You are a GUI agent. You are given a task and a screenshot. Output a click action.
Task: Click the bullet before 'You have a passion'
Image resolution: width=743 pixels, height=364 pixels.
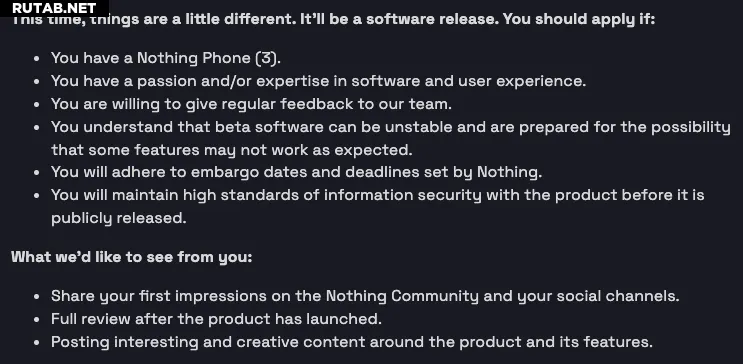click(x=37, y=82)
